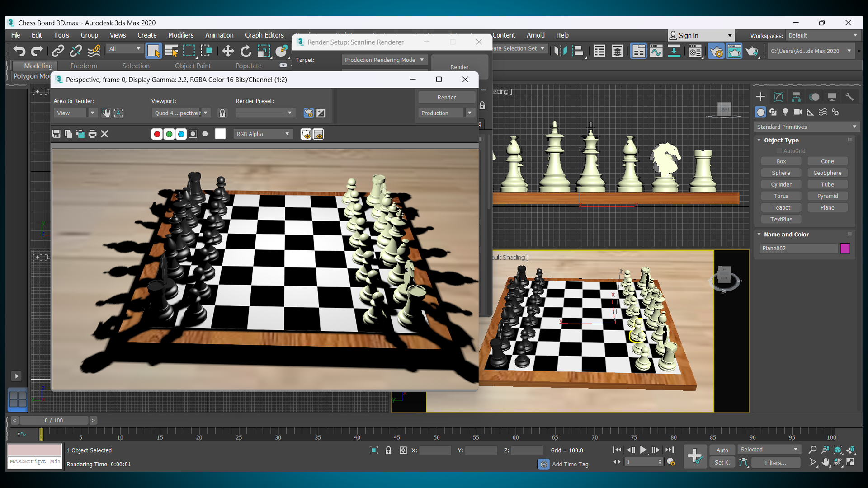Toggle the AutoGrid checkbox

point(779,151)
